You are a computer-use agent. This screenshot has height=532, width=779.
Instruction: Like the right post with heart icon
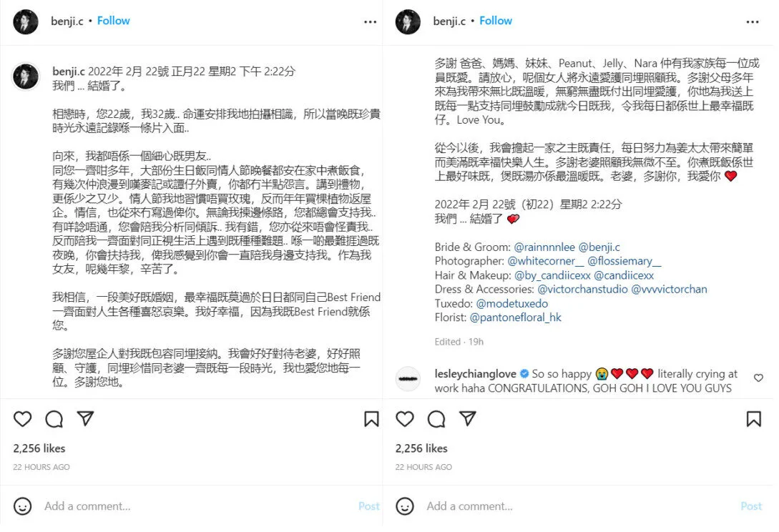tap(405, 419)
